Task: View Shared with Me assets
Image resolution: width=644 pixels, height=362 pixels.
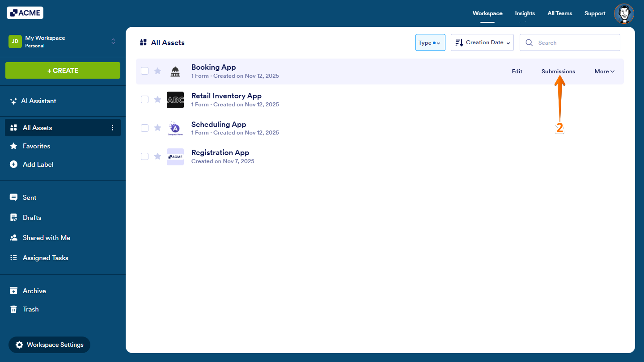Action: pos(47,237)
